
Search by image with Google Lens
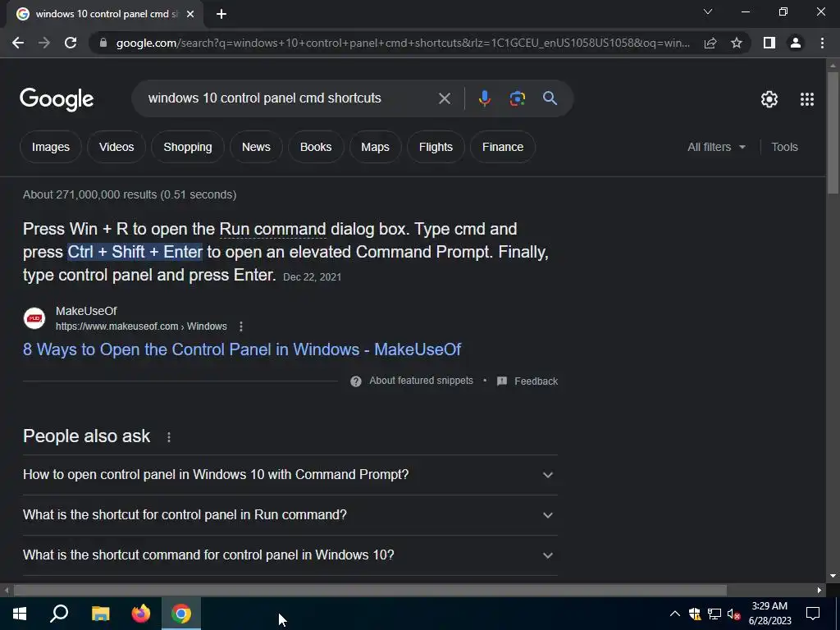(517, 98)
